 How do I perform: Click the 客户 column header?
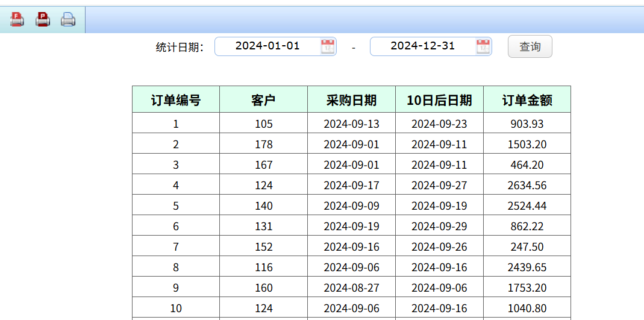[264, 99]
